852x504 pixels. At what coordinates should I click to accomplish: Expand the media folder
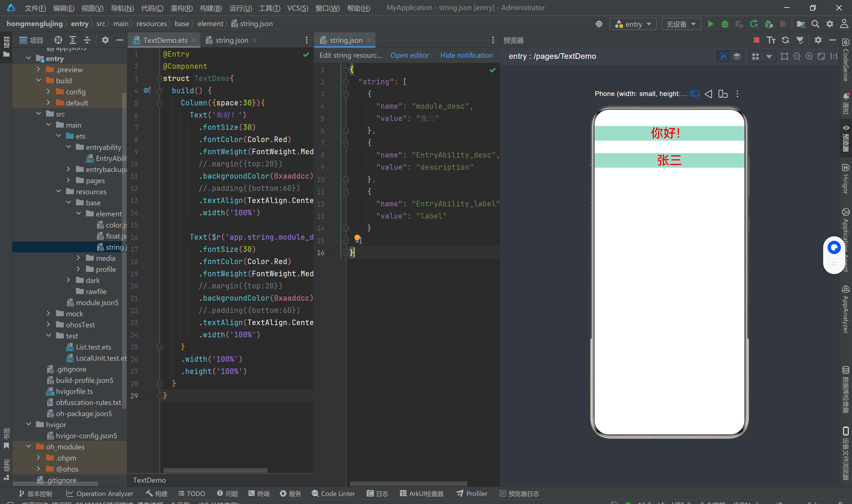(x=78, y=258)
